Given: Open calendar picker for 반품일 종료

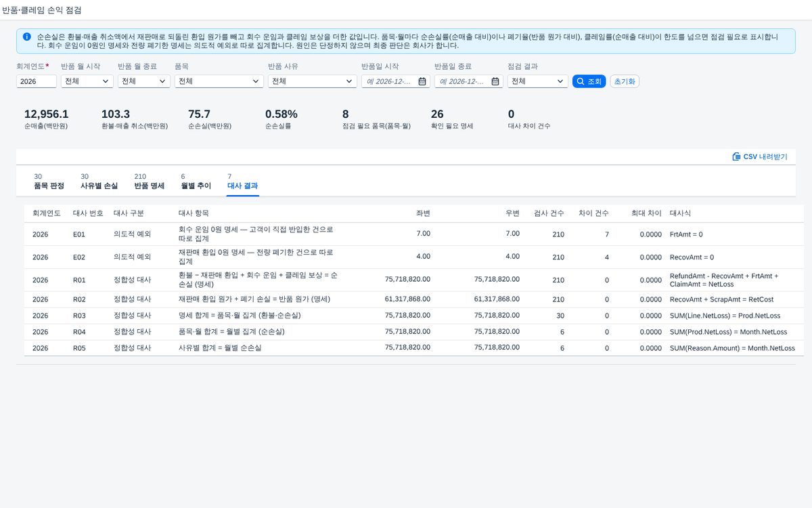Looking at the screenshot, I should (x=495, y=81).
